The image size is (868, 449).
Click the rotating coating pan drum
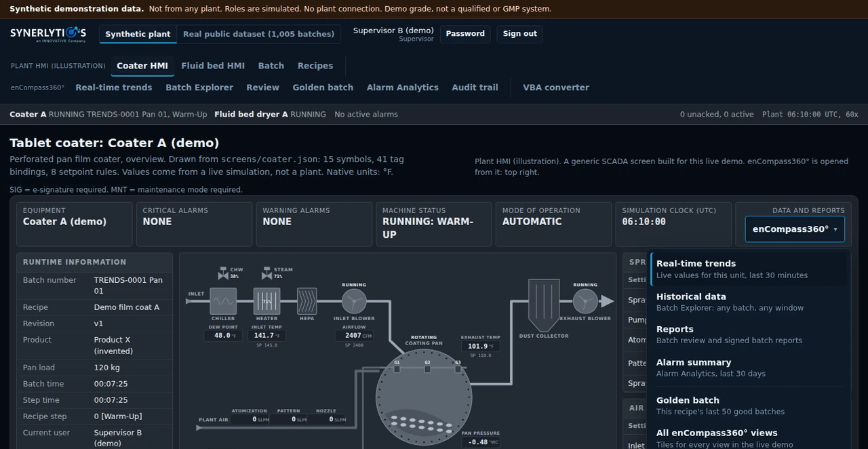424,397
